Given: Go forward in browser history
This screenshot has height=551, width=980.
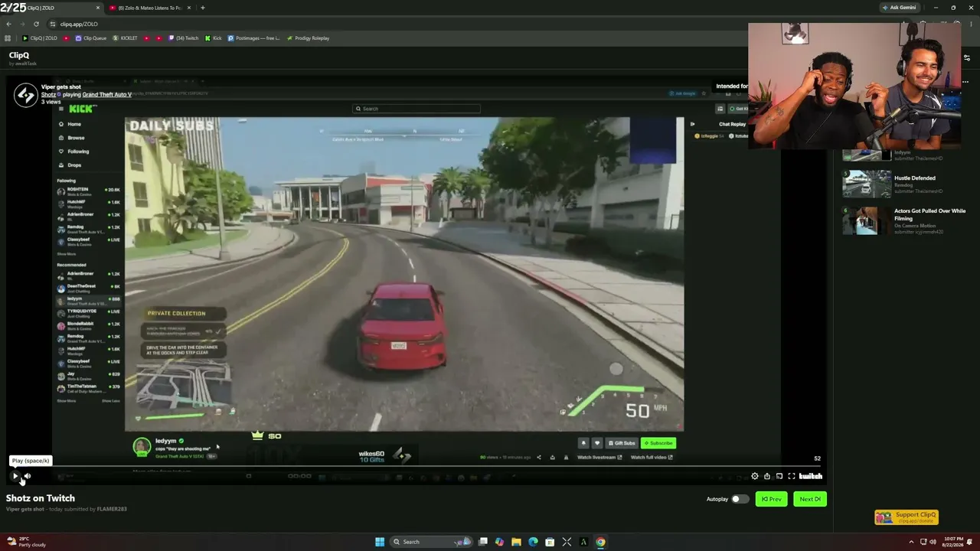Looking at the screenshot, I should click(x=22, y=24).
